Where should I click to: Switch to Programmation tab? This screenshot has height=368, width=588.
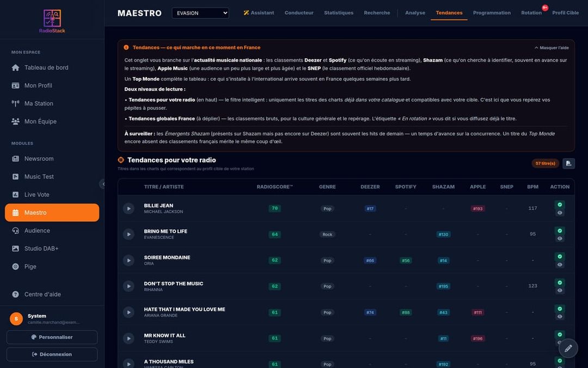click(492, 13)
